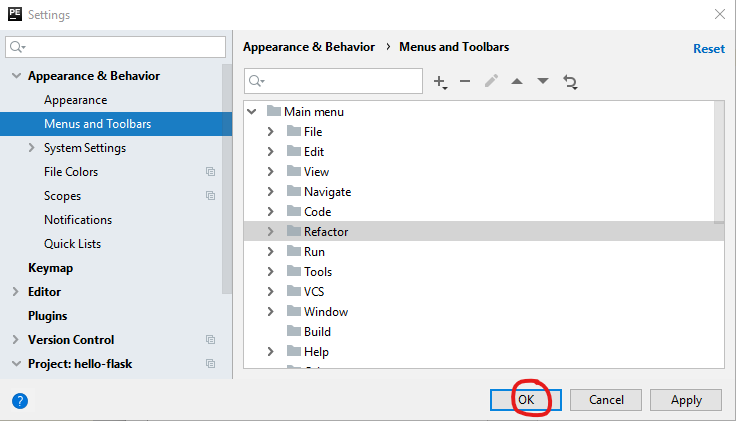736x421 pixels.
Task: Select Appearance in the settings sidebar
Action: tap(76, 100)
